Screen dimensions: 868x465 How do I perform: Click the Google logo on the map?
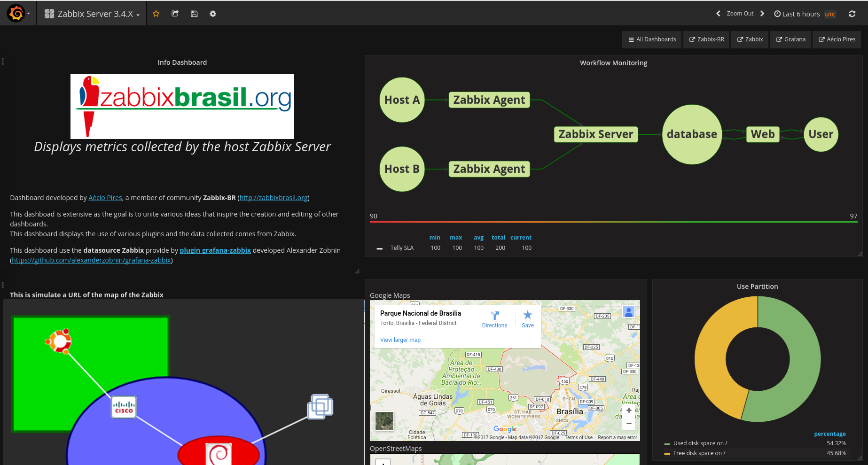pos(505,429)
